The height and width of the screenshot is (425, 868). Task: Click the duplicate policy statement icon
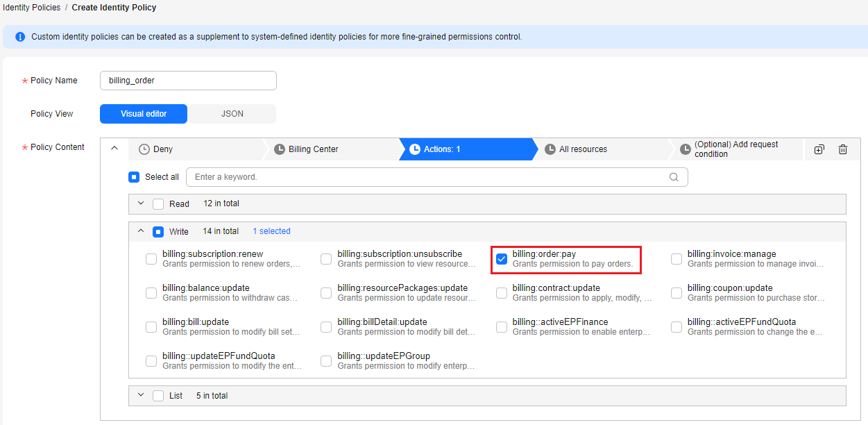[x=819, y=149]
